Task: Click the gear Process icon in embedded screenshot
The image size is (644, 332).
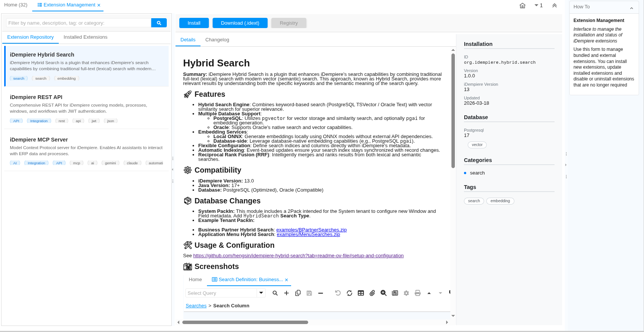Action: [x=406, y=293]
